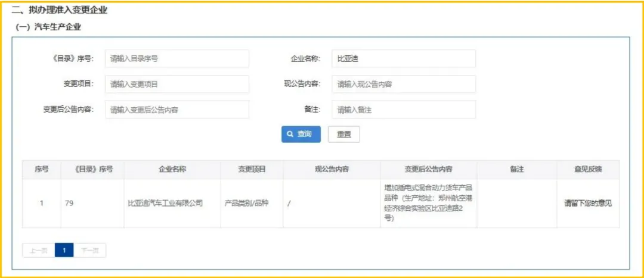The width and height of the screenshot is (644, 278).
Task: Click the 备注 column header
Action: click(517, 169)
